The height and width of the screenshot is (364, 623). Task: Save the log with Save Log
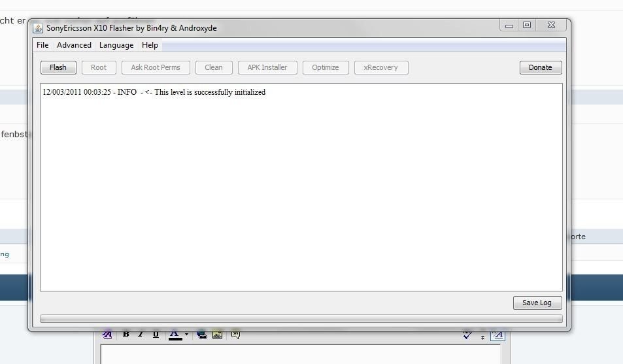click(537, 303)
